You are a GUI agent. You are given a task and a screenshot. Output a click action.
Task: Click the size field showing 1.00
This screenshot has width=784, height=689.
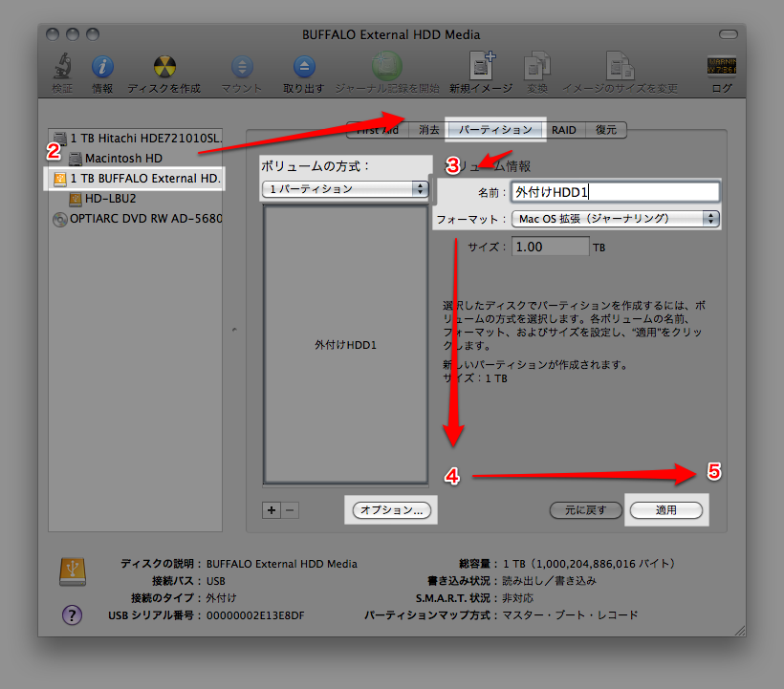(550, 247)
